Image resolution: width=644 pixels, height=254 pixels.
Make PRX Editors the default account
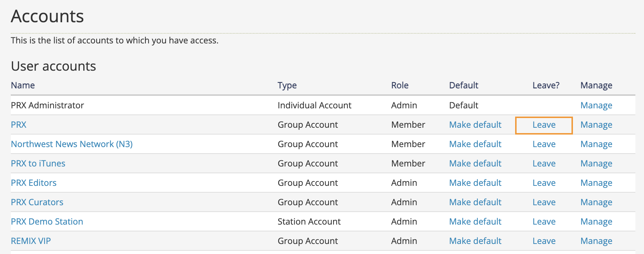click(475, 183)
